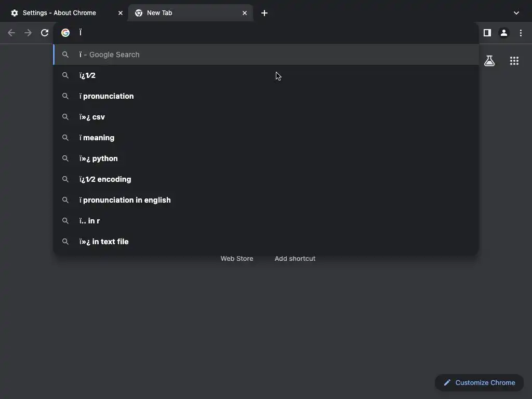Pick the "ï»¿ python" suggestion
Image resolution: width=532 pixels, height=399 pixels.
99,158
